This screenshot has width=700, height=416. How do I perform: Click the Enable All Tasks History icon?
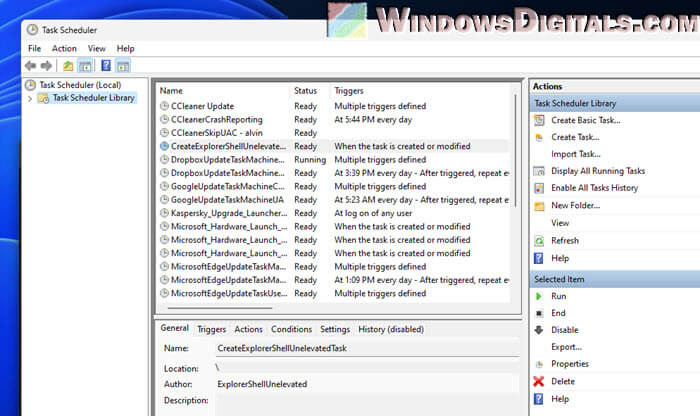[x=539, y=188]
